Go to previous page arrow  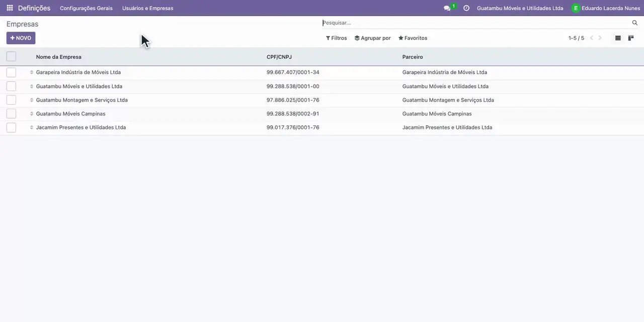[592, 38]
